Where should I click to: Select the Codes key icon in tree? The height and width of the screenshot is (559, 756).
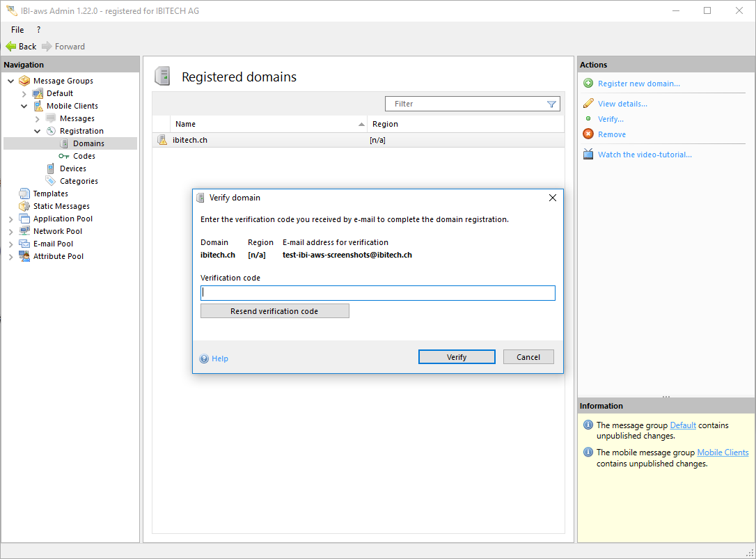pos(64,156)
